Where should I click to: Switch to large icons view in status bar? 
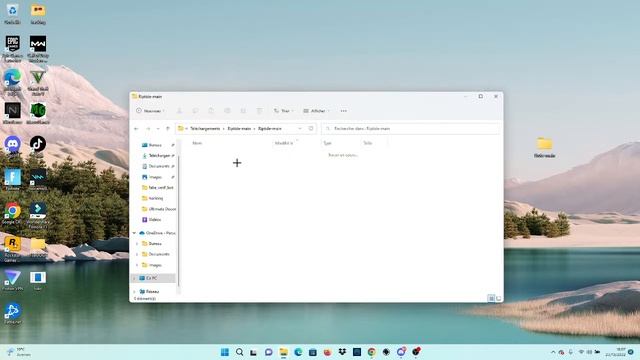[x=498, y=298]
